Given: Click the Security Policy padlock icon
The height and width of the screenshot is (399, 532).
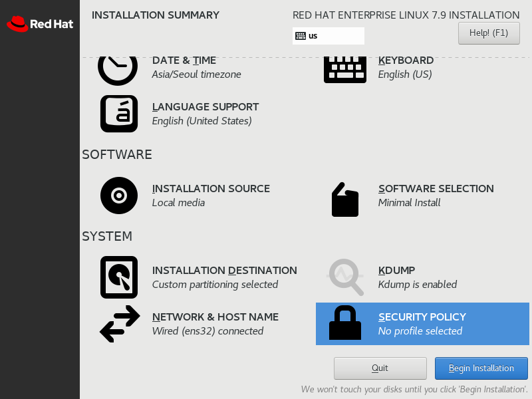Looking at the screenshot, I should [345, 323].
